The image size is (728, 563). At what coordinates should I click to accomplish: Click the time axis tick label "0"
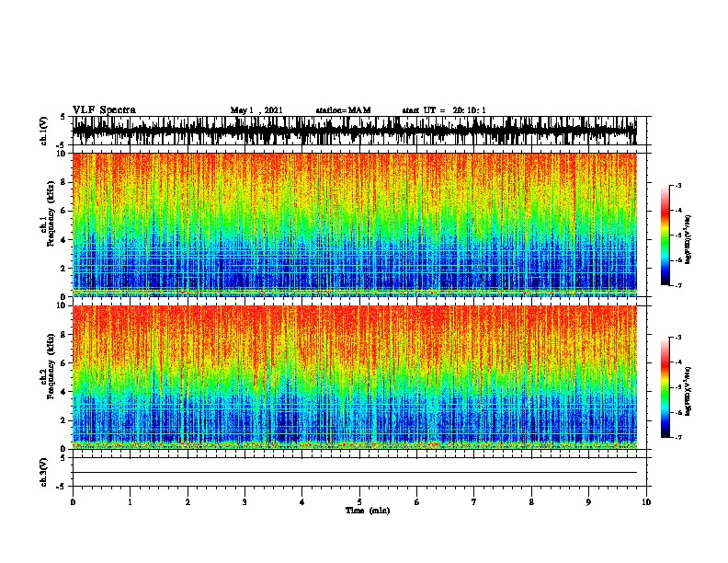(73, 502)
